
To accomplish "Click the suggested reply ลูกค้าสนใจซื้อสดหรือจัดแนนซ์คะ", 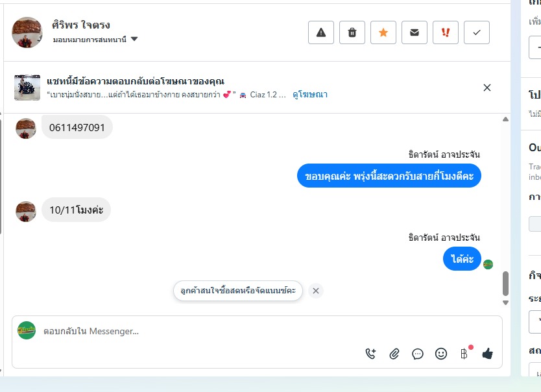I will (238, 291).
